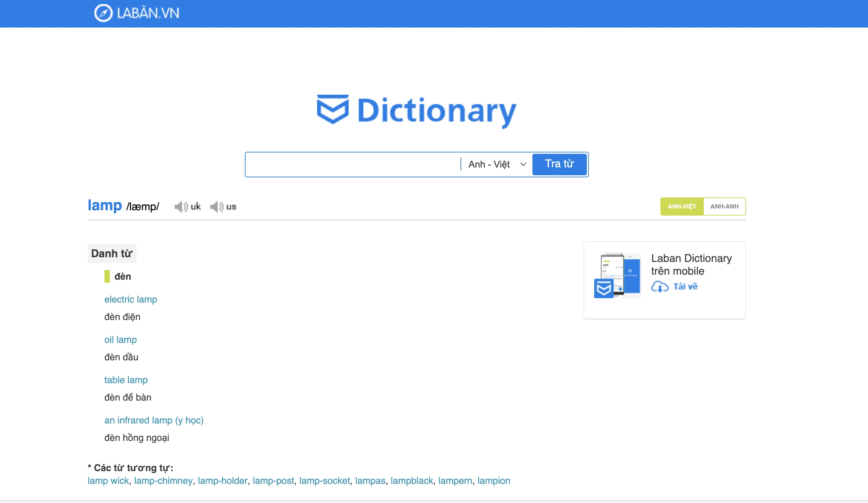Switch to the ANH-ANH tab
The image size is (868, 503).
(724, 207)
